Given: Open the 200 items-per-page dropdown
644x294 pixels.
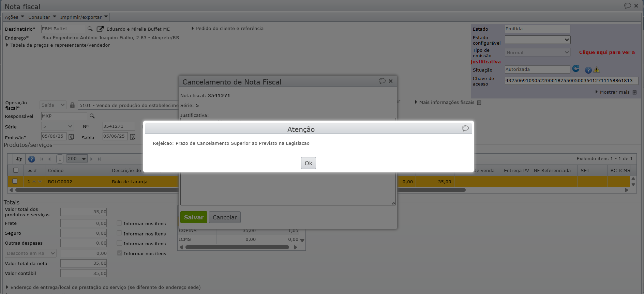Looking at the screenshot, I should pos(77,159).
